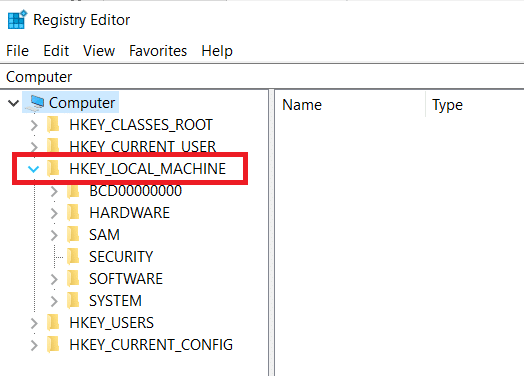Screen dimensions: 524x376
Task: Expand the SAM chevron
Action: pos(54,235)
